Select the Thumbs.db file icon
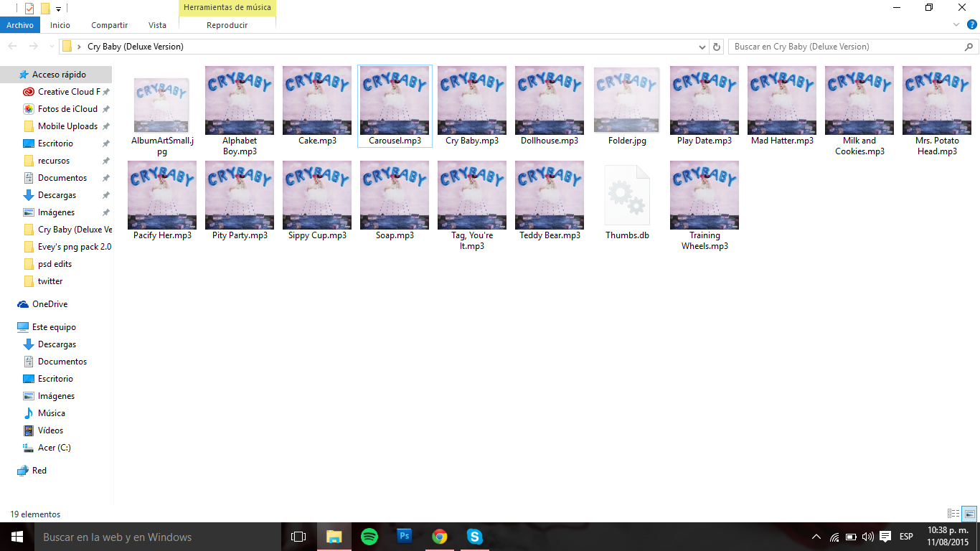 [x=627, y=195]
